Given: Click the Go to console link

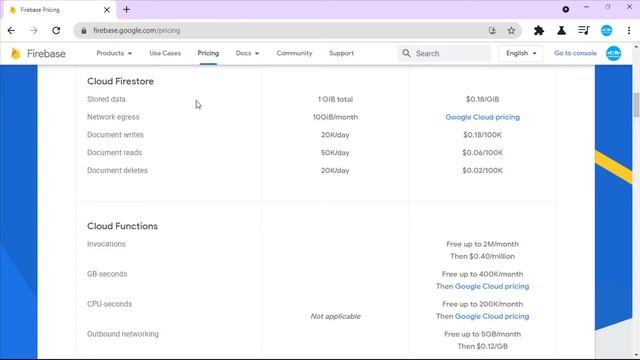Looking at the screenshot, I should [x=575, y=53].
